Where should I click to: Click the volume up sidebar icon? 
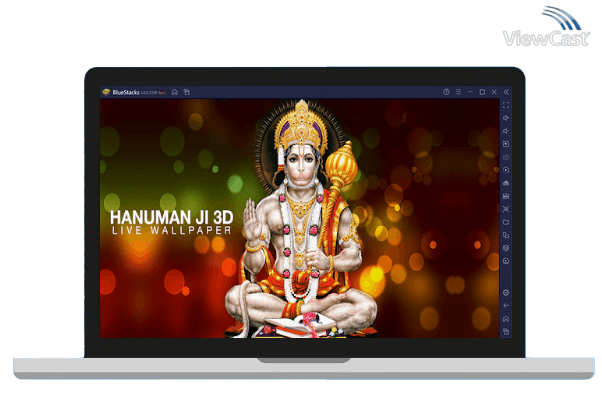pos(506,118)
